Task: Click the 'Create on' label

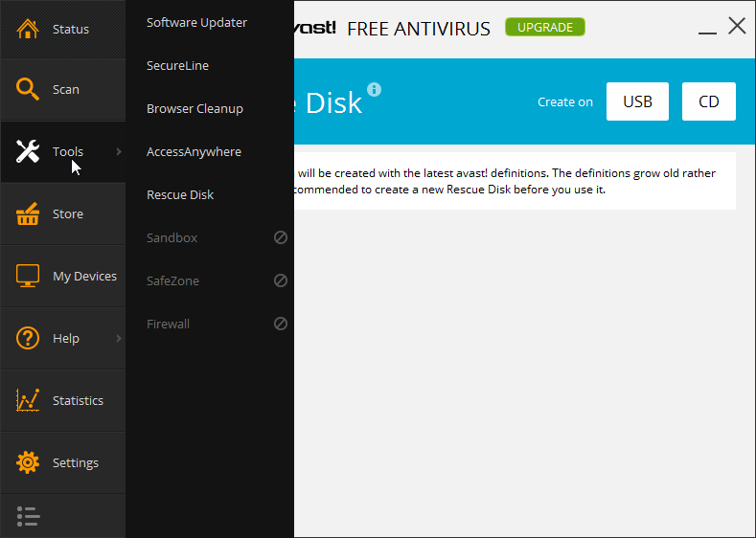Action: 565,102
